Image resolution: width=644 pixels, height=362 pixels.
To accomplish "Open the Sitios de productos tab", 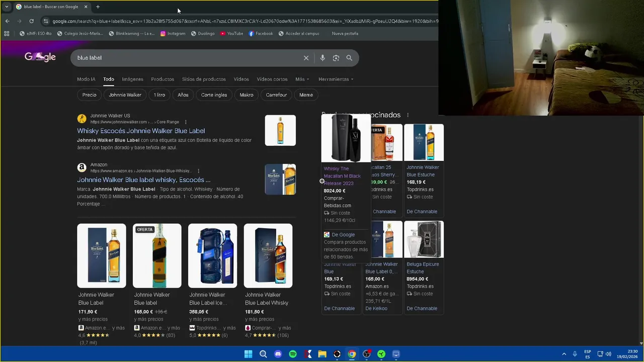I will pyautogui.click(x=204, y=79).
